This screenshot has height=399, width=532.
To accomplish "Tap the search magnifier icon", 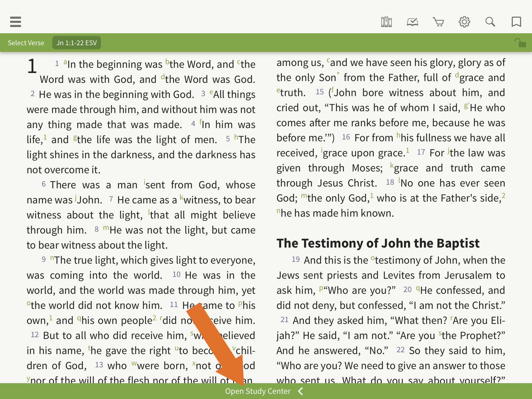I will (490, 22).
